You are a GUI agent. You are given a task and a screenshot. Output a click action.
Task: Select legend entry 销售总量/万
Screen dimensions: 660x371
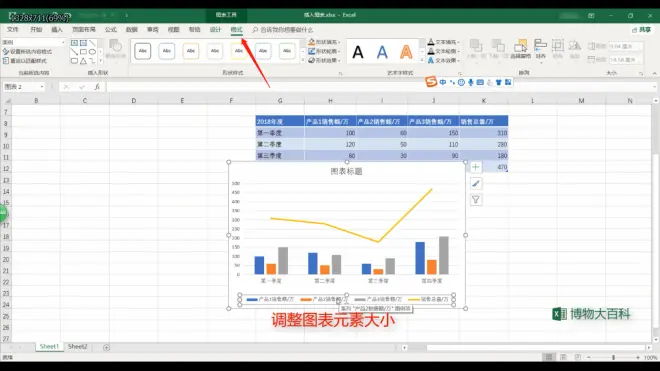428,299
